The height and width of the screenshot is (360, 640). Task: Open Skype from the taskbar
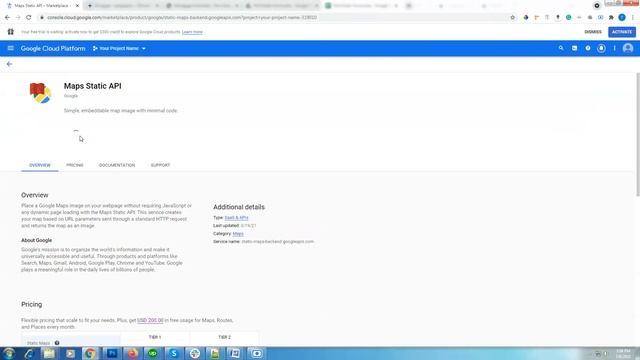click(x=174, y=353)
